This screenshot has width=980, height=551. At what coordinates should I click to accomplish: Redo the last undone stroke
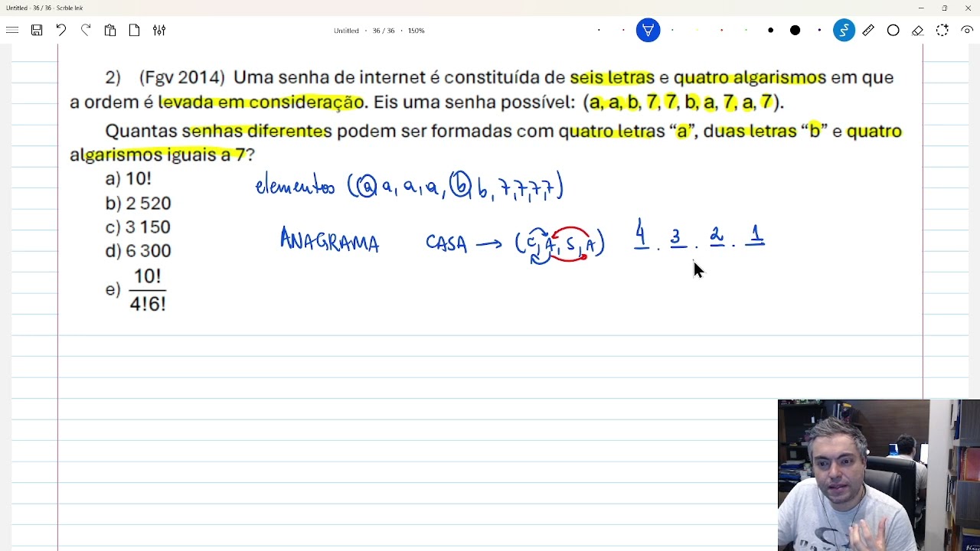click(x=86, y=31)
